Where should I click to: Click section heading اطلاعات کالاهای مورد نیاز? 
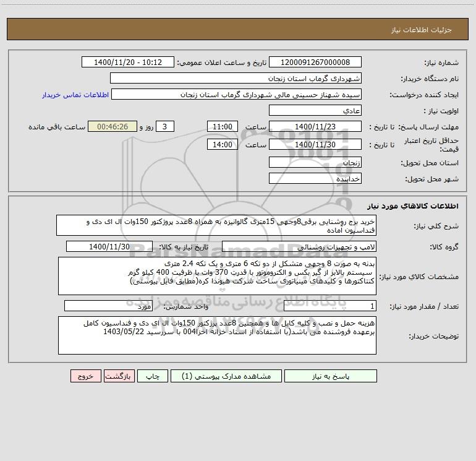point(413,206)
